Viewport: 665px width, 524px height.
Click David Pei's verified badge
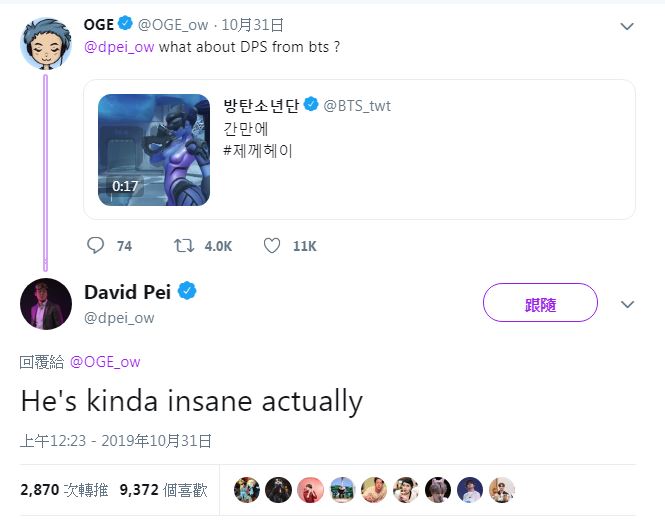pyautogui.click(x=187, y=292)
